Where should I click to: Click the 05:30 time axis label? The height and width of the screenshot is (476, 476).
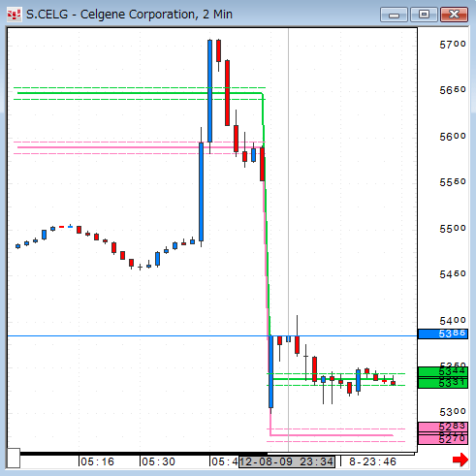coord(158,461)
